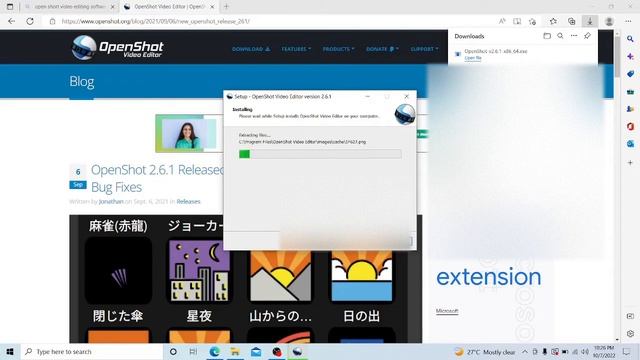Open the Read Aloud icon in address bar
640x360 pixels.
tap(502, 21)
